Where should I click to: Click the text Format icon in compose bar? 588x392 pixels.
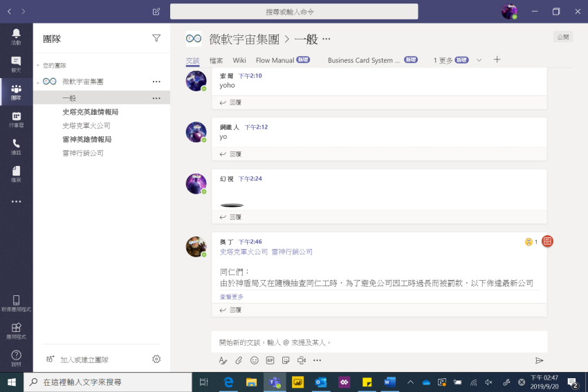223,360
